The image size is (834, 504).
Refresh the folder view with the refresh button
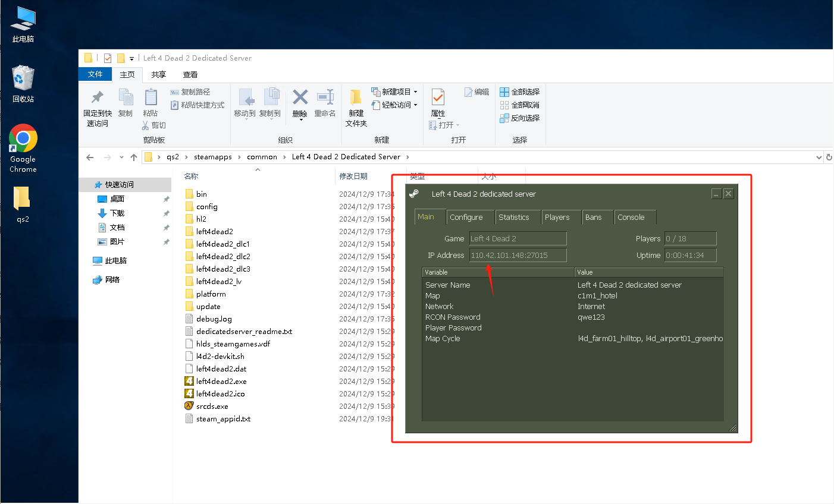(x=829, y=157)
